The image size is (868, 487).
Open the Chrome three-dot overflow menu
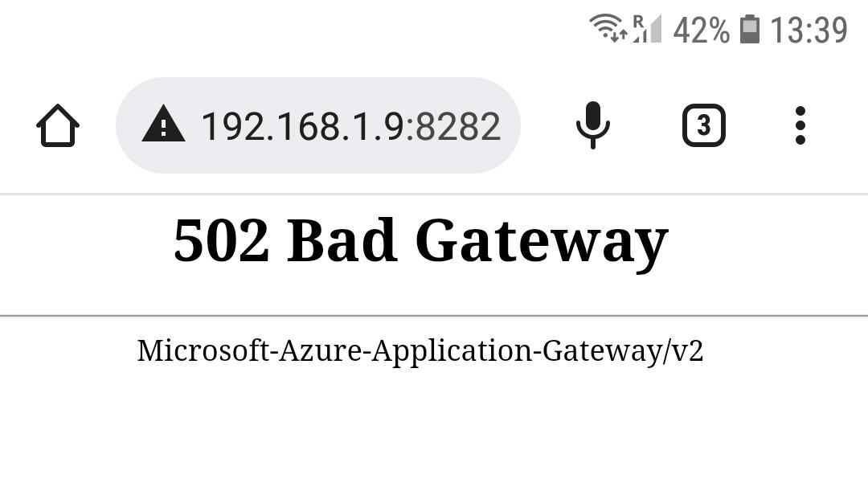pyautogui.click(x=800, y=125)
